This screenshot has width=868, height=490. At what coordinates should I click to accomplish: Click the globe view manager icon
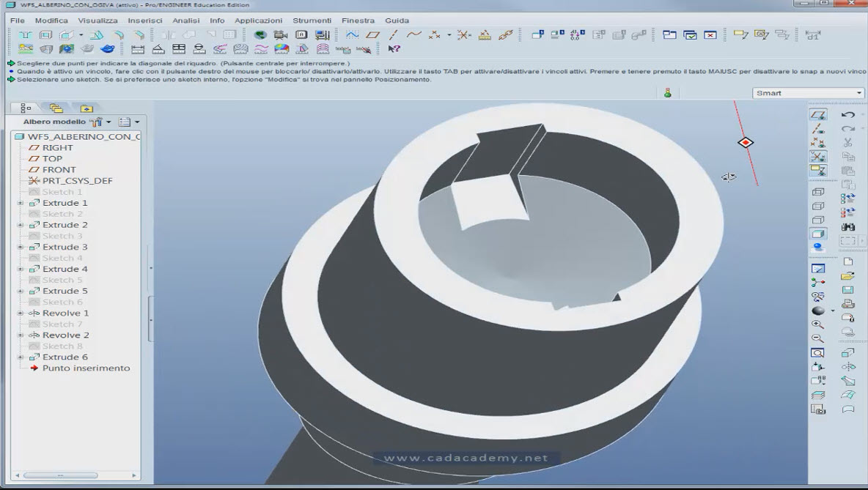(x=260, y=35)
